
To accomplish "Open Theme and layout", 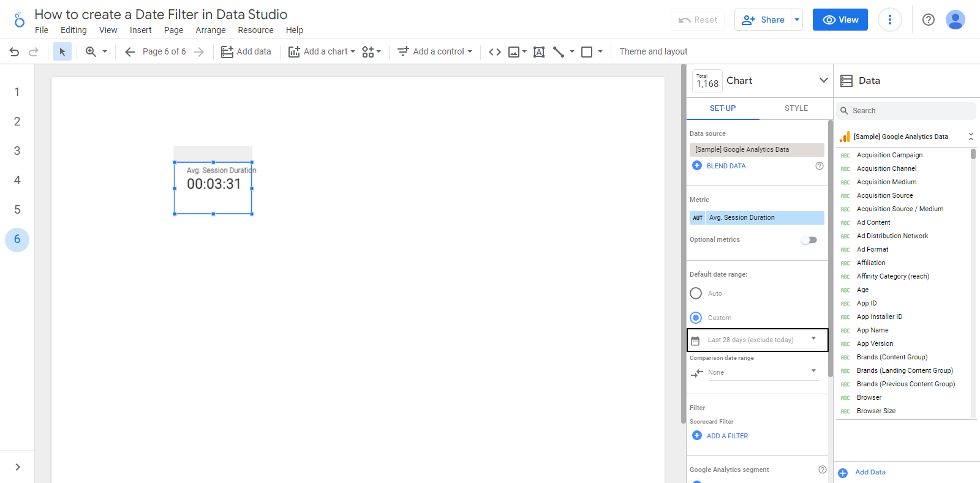I will [654, 52].
